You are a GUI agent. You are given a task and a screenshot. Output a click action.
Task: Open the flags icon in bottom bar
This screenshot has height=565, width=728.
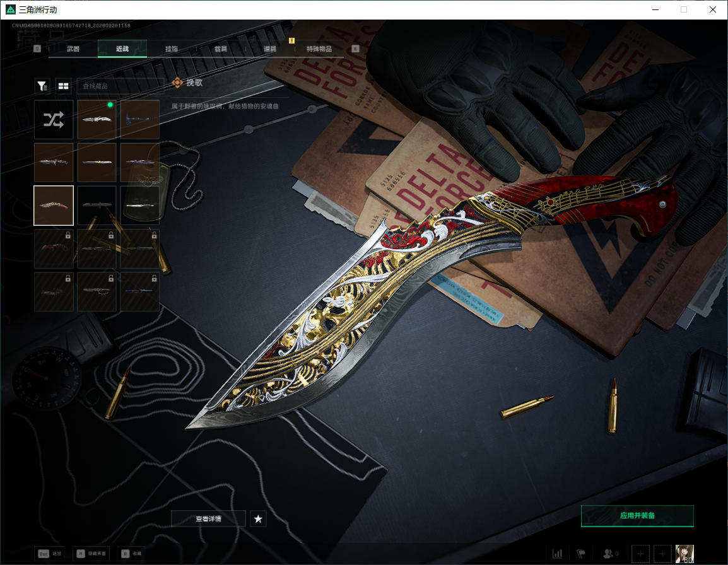point(580,554)
